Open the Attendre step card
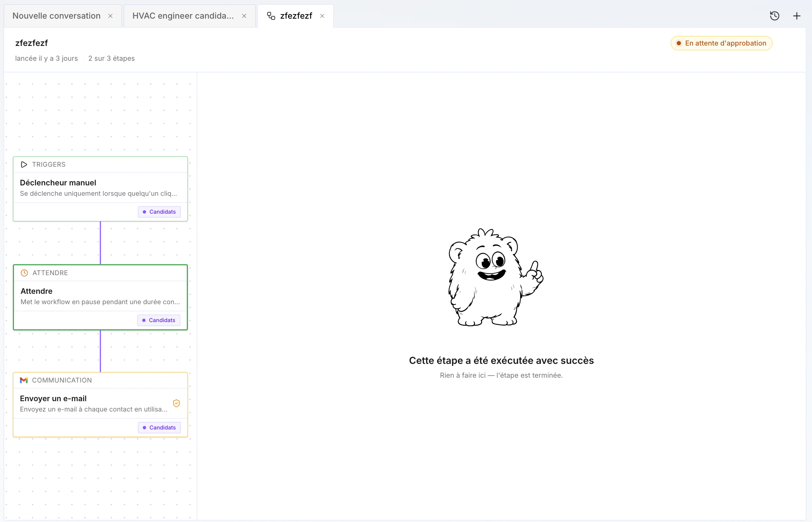Image resolution: width=812 pixels, height=522 pixels. [x=100, y=297]
